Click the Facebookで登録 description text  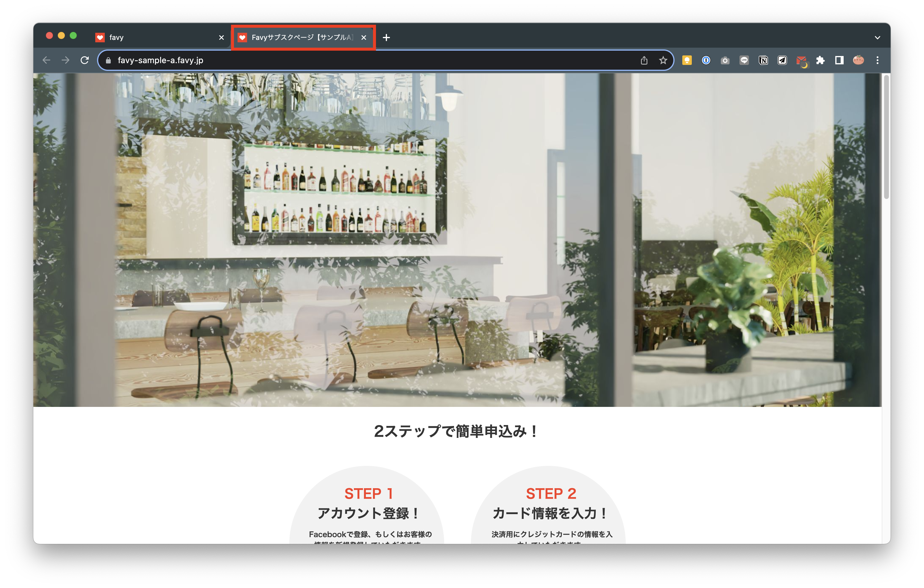pyautogui.click(x=370, y=537)
